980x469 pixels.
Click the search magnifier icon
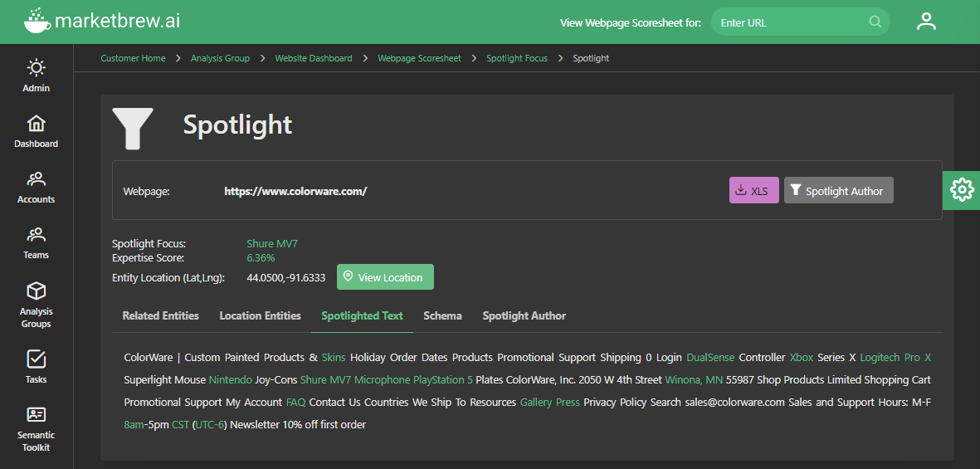pyautogui.click(x=875, y=22)
